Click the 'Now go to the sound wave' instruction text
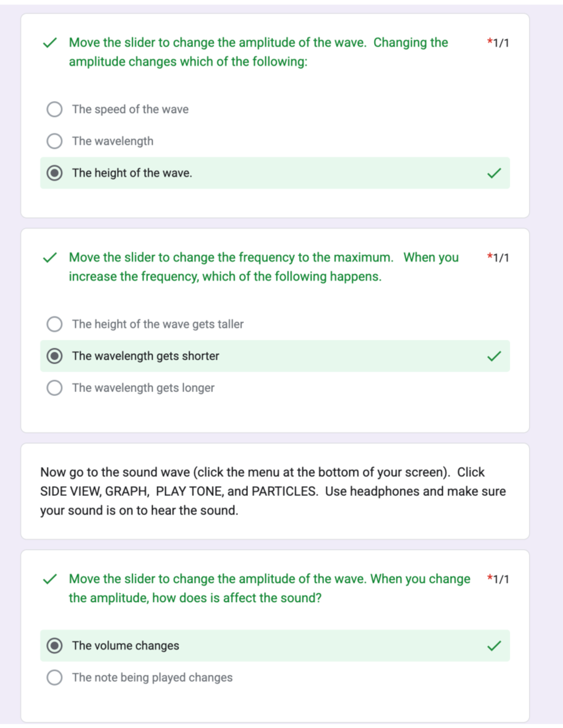 click(273, 491)
